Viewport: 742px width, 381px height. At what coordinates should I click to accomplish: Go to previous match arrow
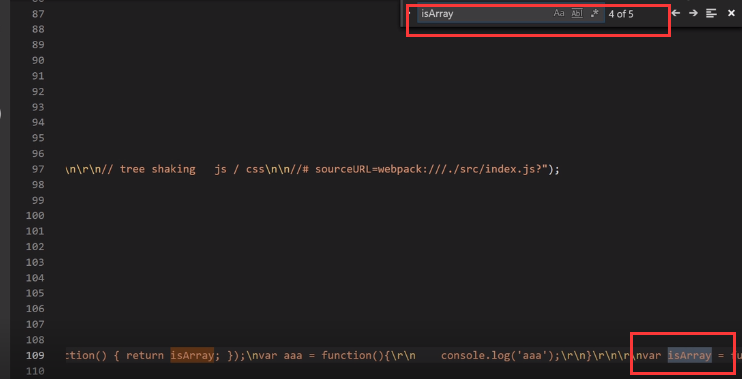click(676, 13)
